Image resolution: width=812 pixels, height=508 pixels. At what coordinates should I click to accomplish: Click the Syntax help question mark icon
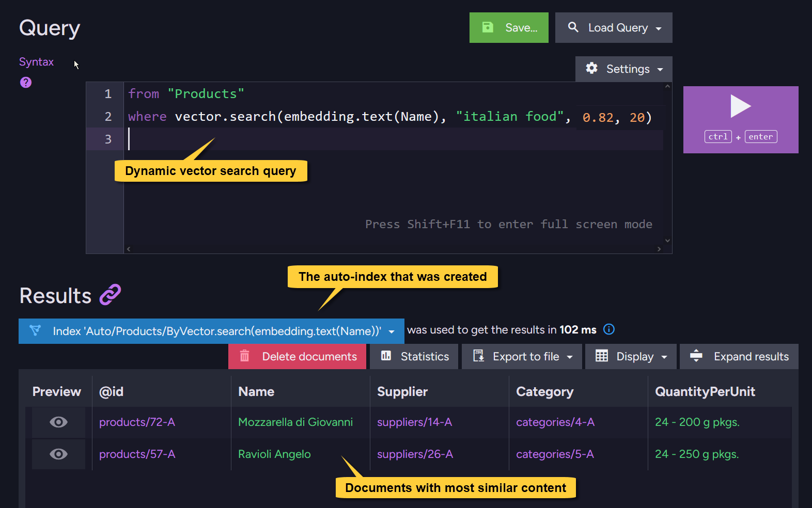pos(26,82)
